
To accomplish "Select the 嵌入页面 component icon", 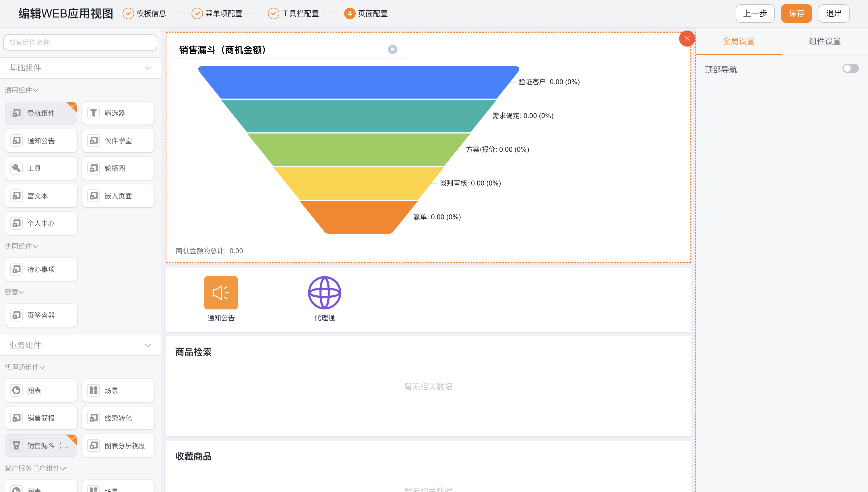I will tap(94, 196).
